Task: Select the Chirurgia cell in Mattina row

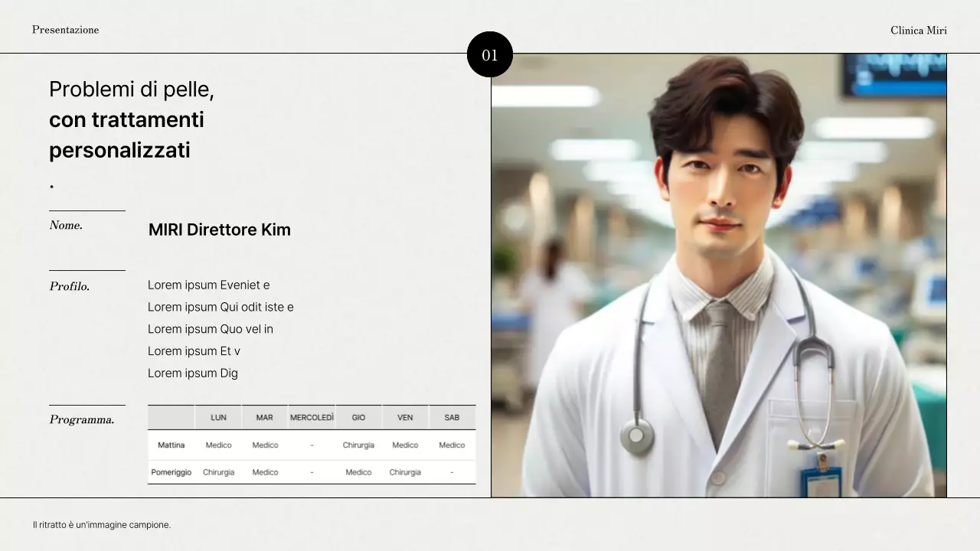Action: pyautogui.click(x=358, y=445)
